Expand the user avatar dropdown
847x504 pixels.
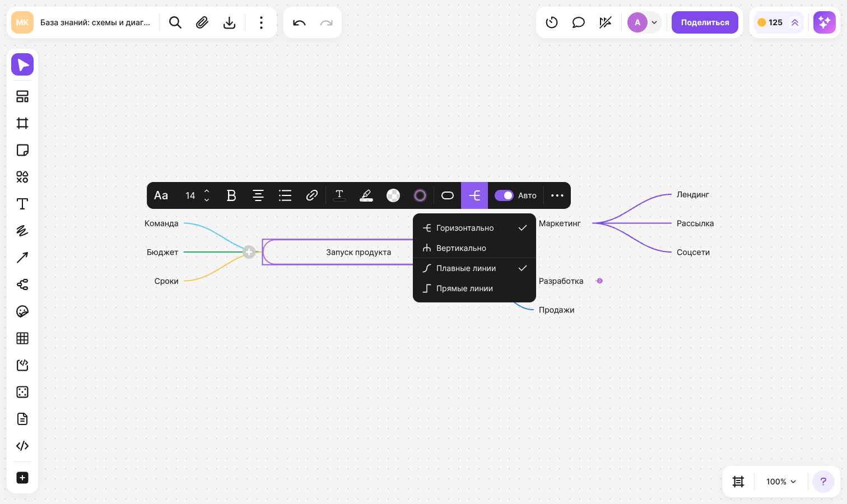(654, 22)
